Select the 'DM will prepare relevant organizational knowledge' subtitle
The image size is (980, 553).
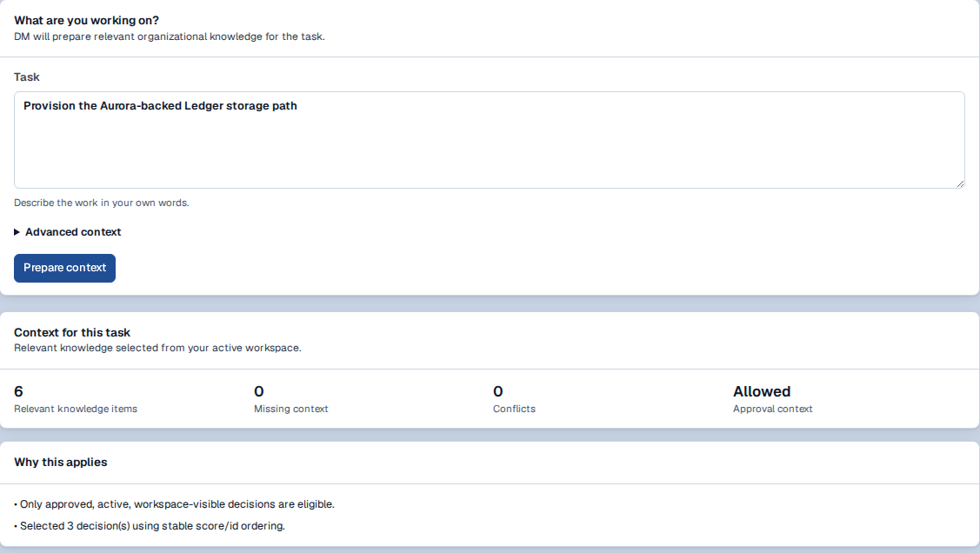click(x=170, y=37)
